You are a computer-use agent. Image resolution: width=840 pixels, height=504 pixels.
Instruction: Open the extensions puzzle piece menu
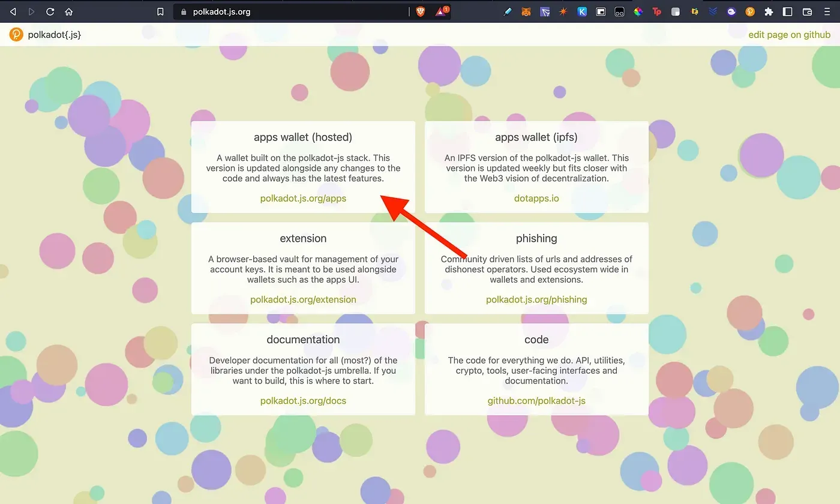(x=769, y=11)
